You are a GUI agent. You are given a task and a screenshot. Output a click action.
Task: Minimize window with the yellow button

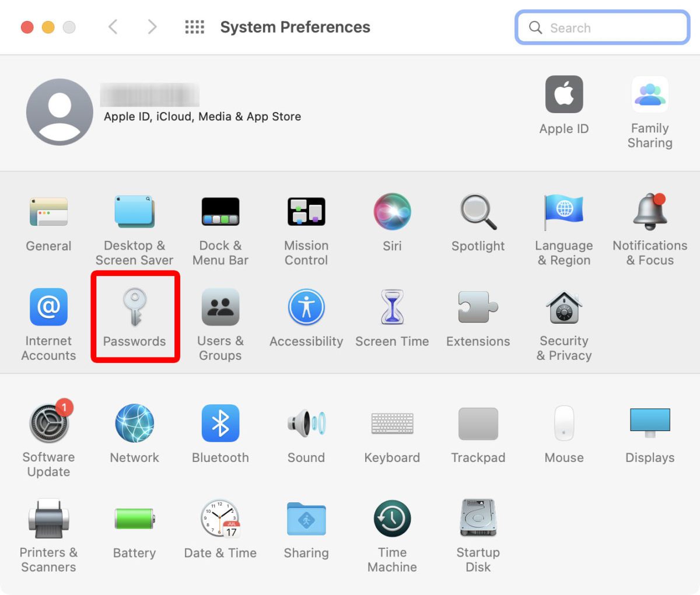48,27
